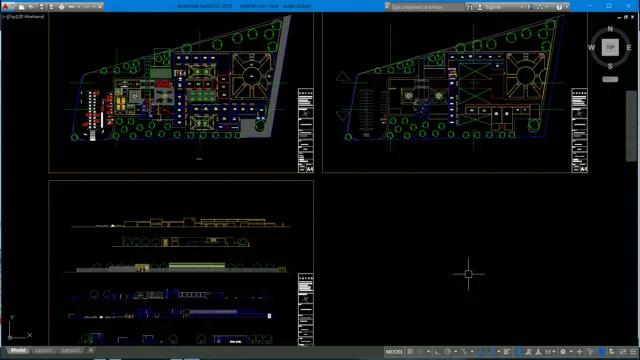Select the green elevation bar in elevations sheet
Image resolution: width=640 pixels, height=360 pixels.
[x=197, y=266]
